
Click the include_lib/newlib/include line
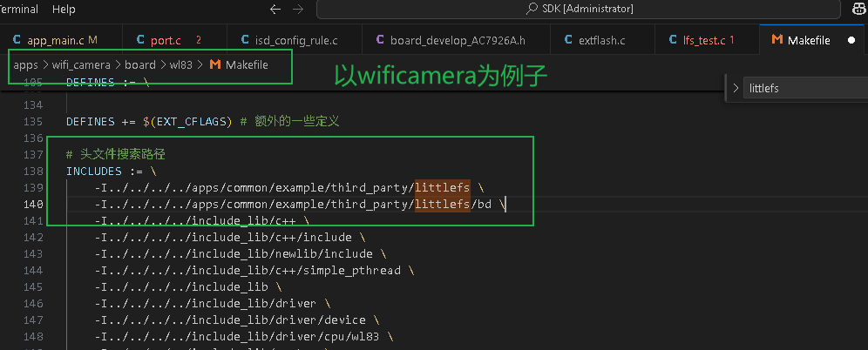click(x=241, y=253)
